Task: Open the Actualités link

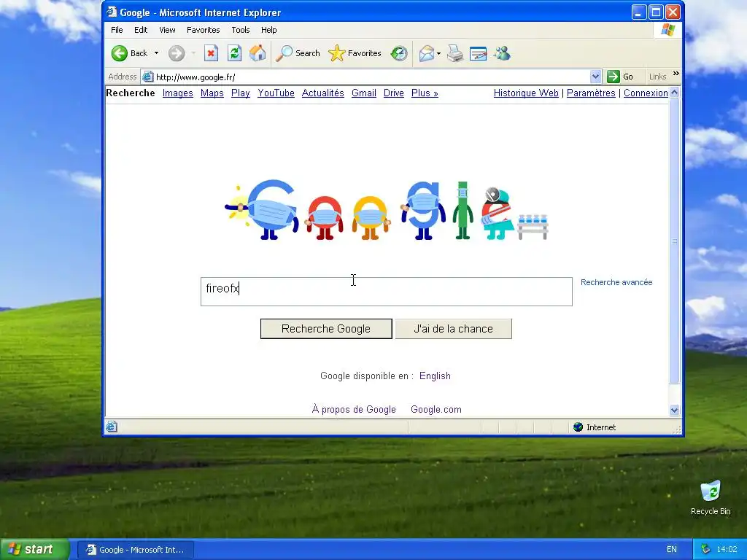Action: [x=323, y=93]
